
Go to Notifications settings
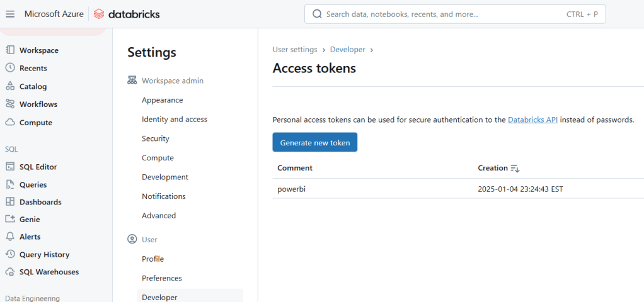tap(163, 196)
